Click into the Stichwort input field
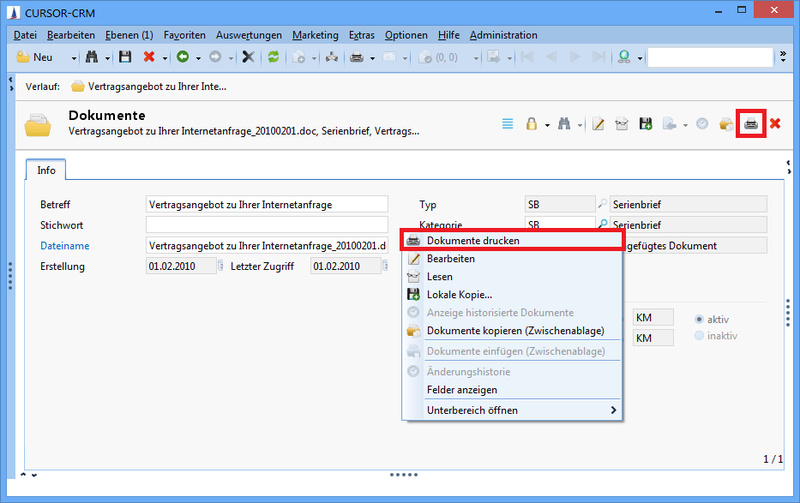 [266, 225]
